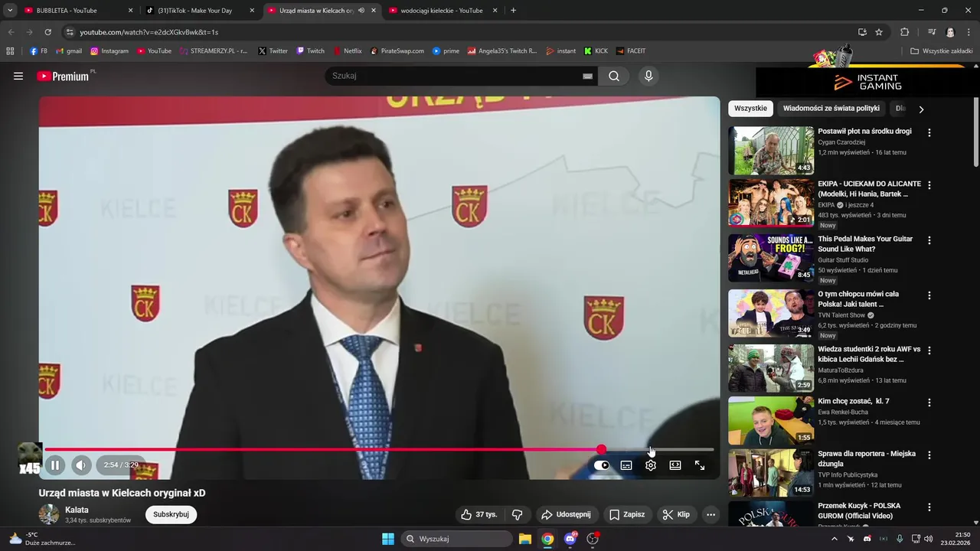The height and width of the screenshot is (551, 980).
Task: Open options for This Pedal Makes Your Guitar
Action: coord(929,240)
